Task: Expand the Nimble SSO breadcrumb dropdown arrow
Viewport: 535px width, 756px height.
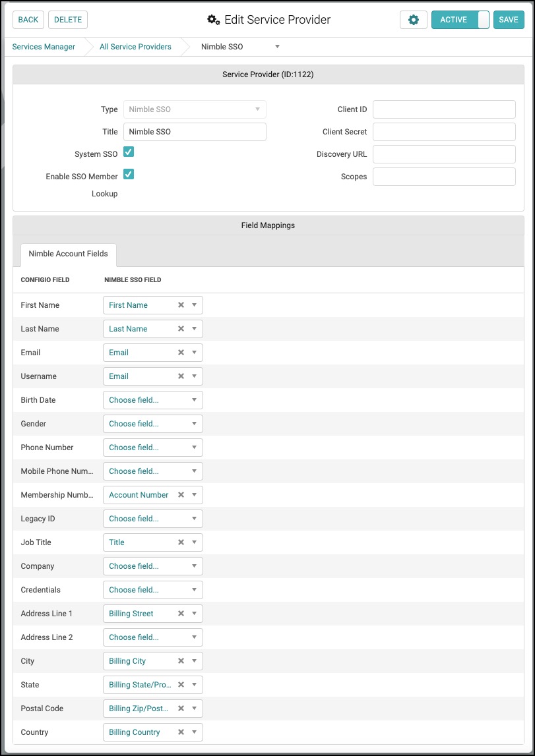Action: [277, 47]
